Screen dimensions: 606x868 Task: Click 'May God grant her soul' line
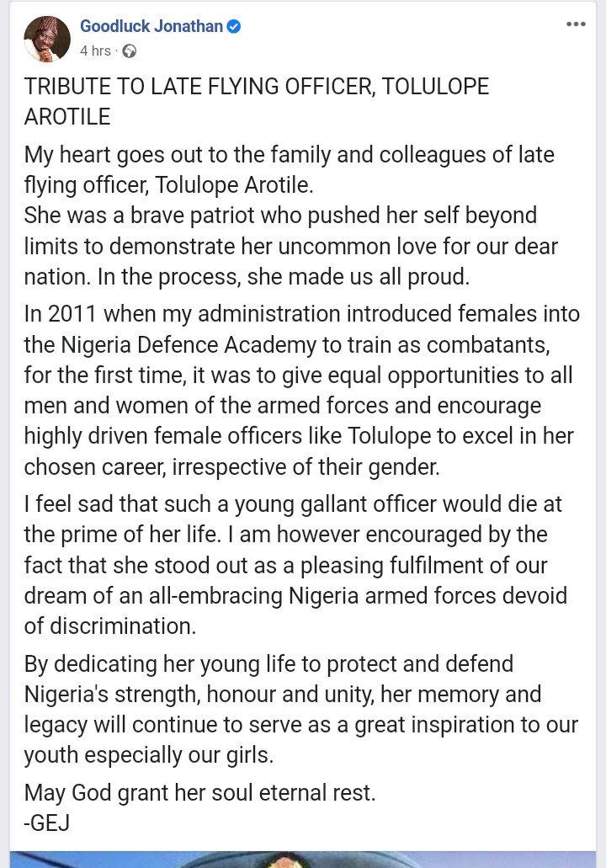point(199,793)
